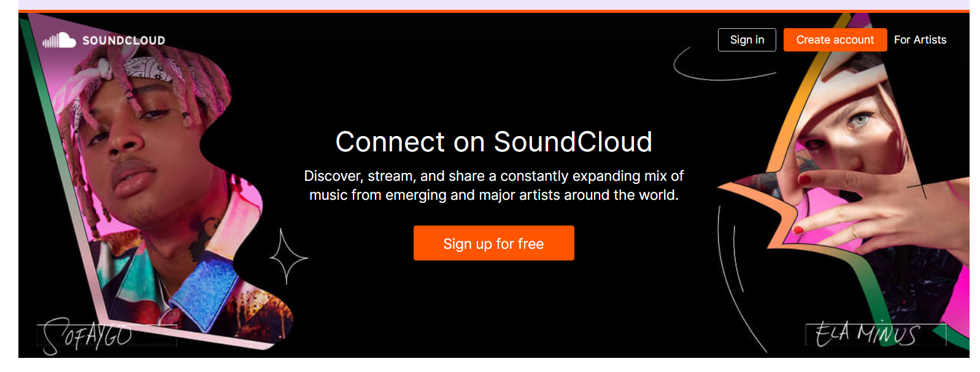This screenshot has height=372, width=980.
Task: Click the SoundCloud cloud logo icon
Action: click(x=66, y=40)
